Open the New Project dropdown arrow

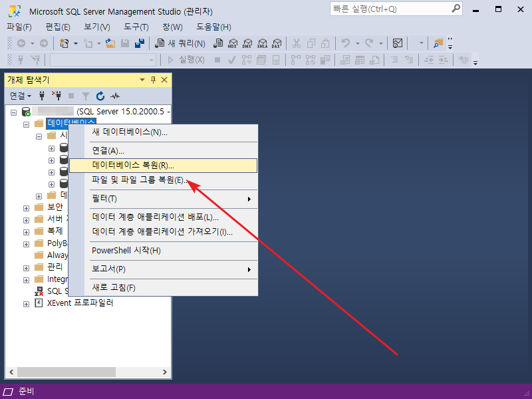tap(76, 43)
